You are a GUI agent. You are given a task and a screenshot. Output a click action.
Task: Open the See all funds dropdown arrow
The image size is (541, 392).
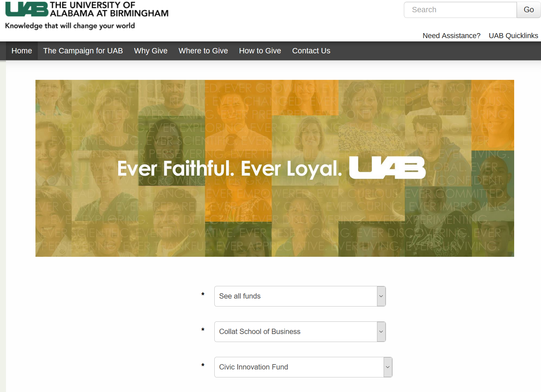(381, 296)
